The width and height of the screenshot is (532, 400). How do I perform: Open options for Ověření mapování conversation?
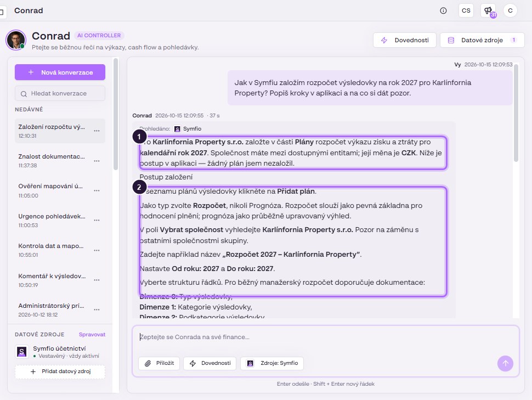pyautogui.click(x=97, y=190)
